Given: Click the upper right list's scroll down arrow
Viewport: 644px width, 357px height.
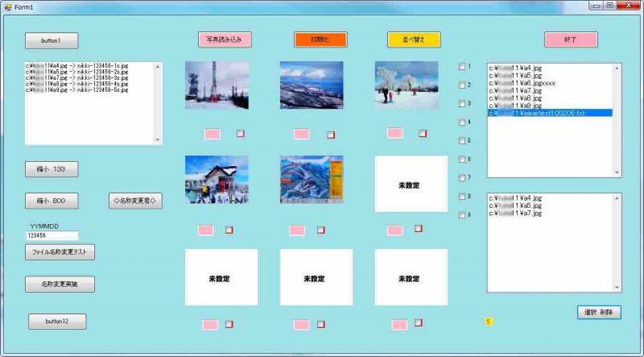Looking at the screenshot, I should pyautogui.click(x=617, y=172).
